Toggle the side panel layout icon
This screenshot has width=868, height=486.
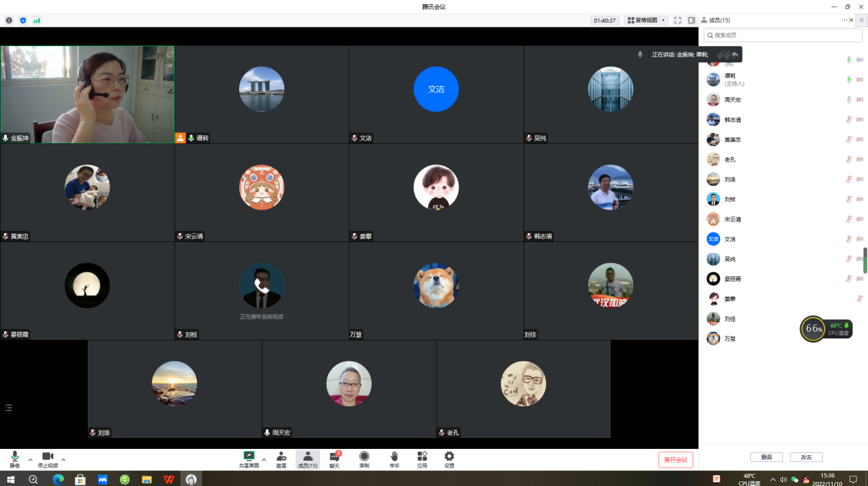pyautogui.click(x=691, y=21)
